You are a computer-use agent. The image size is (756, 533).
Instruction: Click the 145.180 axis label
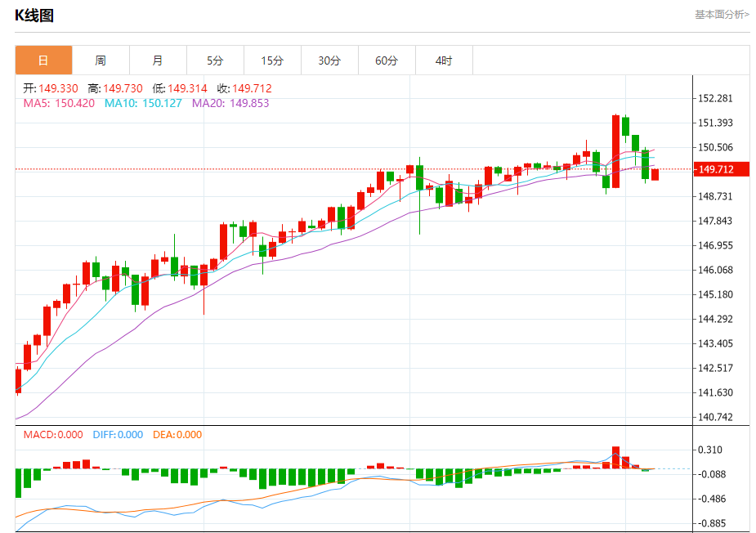click(x=715, y=294)
